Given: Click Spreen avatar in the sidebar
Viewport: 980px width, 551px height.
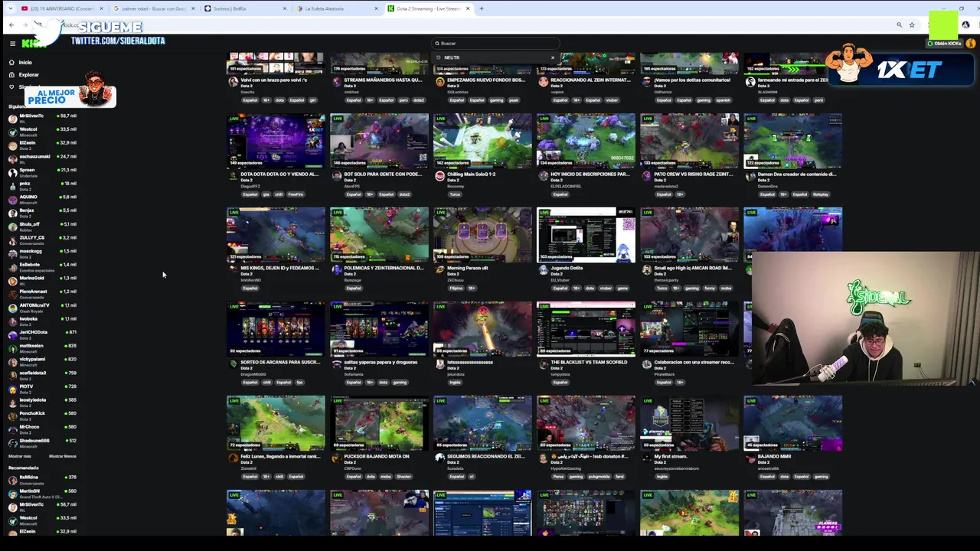Looking at the screenshot, I should click(12, 172).
